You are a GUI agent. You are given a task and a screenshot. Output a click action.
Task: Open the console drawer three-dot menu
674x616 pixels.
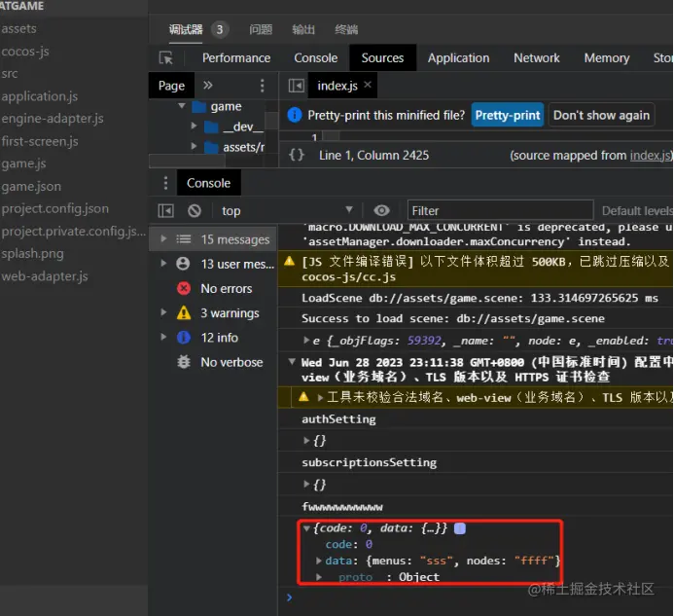point(165,183)
